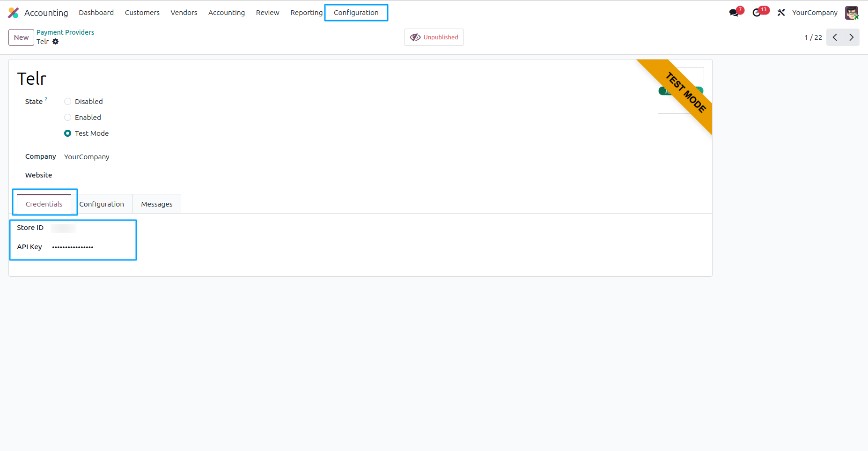This screenshot has width=868, height=451.
Task: Click the developer tools wrench icon
Action: (x=781, y=13)
